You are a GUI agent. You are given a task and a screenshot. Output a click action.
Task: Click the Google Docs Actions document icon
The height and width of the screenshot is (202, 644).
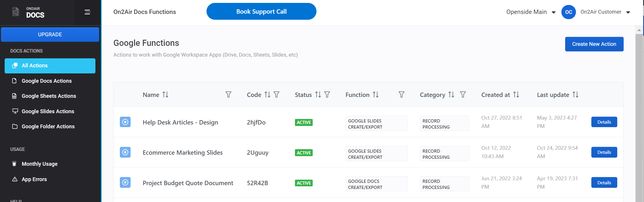click(14, 81)
